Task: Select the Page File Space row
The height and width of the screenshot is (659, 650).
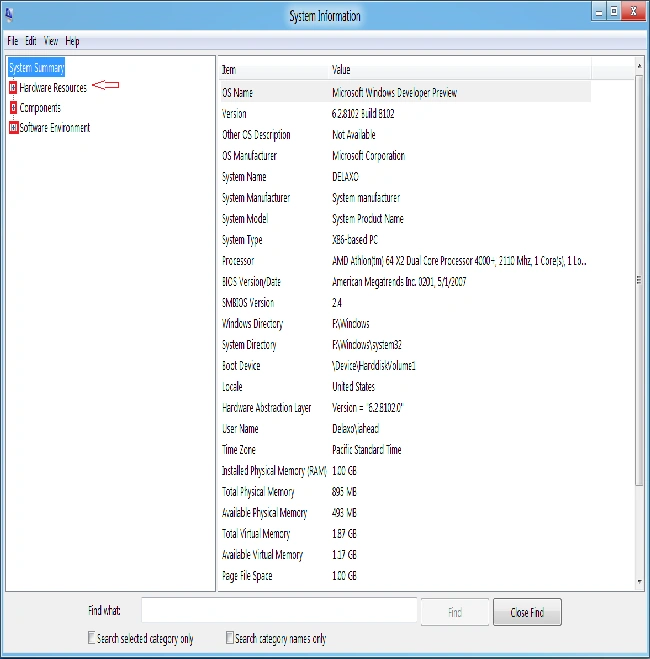Action: click(405, 576)
